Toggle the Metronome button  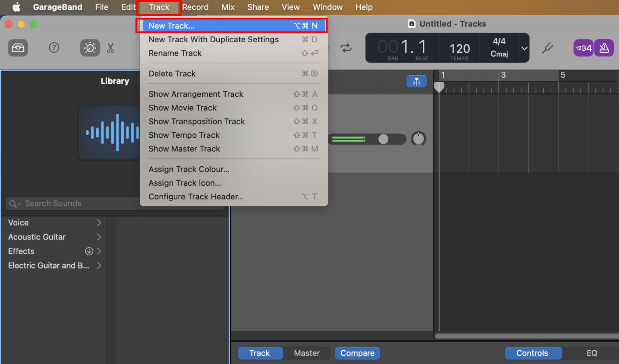click(604, 48)
